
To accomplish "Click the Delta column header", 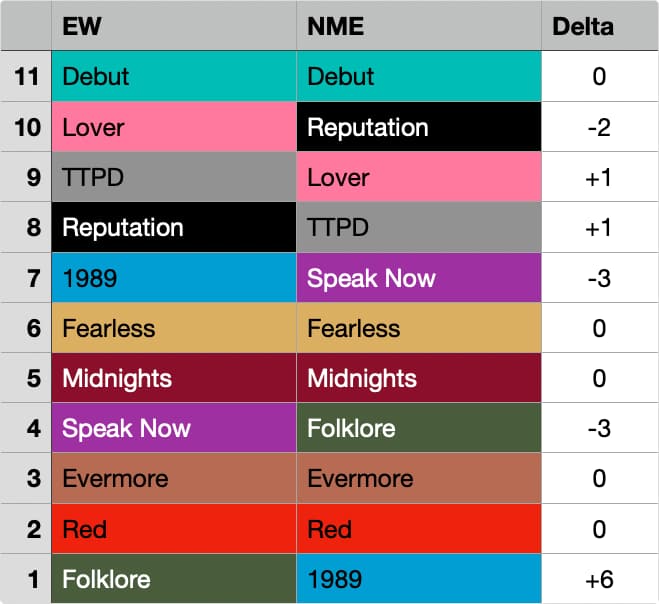I will [599, 26].
